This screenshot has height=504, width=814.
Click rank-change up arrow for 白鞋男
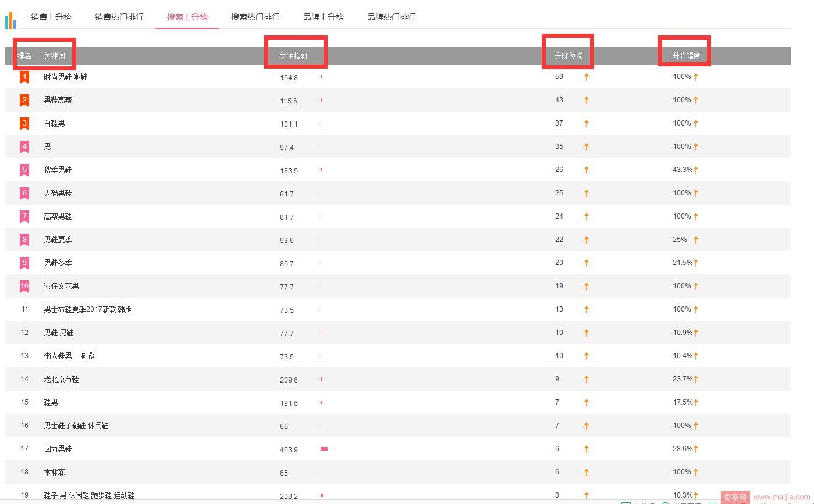pos(586,123)
